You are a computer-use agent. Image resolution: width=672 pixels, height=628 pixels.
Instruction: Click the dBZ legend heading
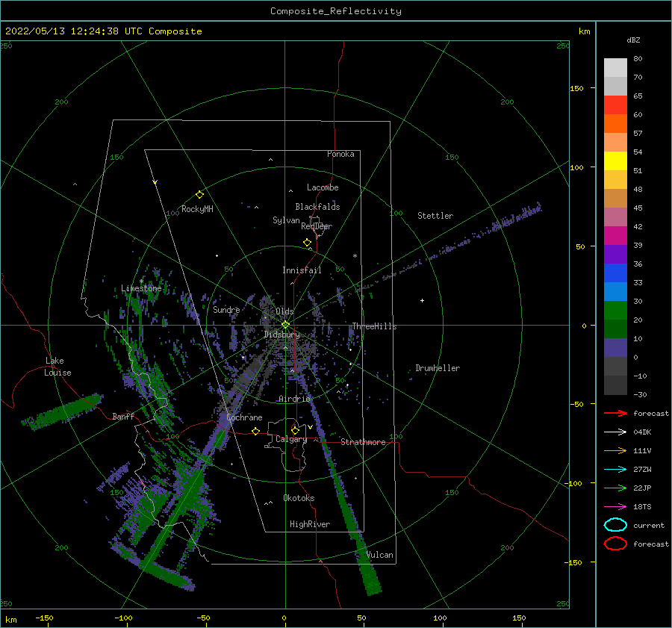click(633, 40)
